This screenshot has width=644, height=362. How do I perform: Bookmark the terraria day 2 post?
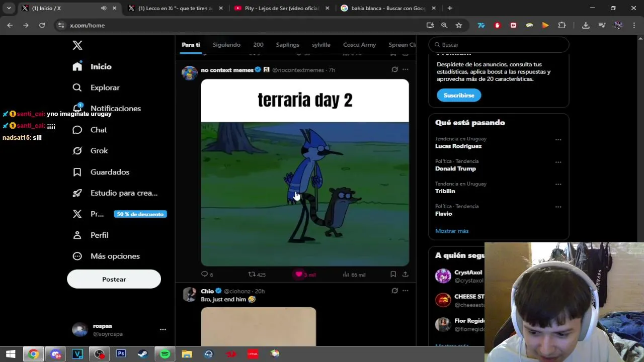click(x=393, y=274)
